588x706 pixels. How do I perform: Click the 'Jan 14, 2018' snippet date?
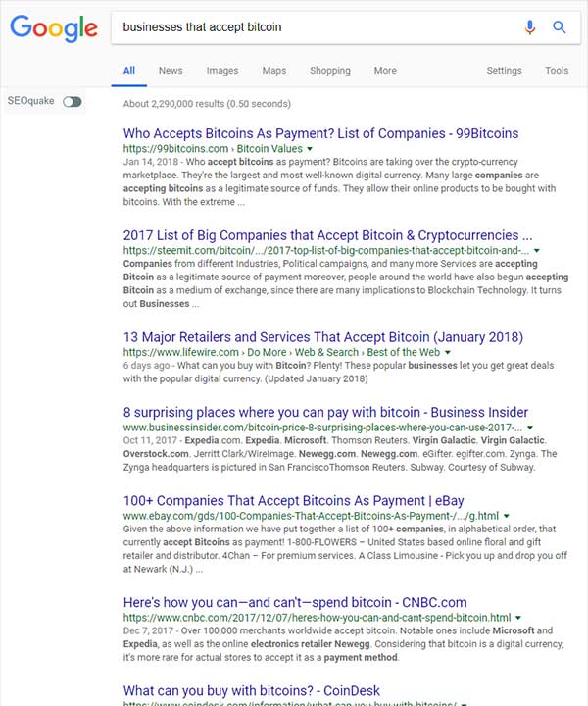coord(151,162)
